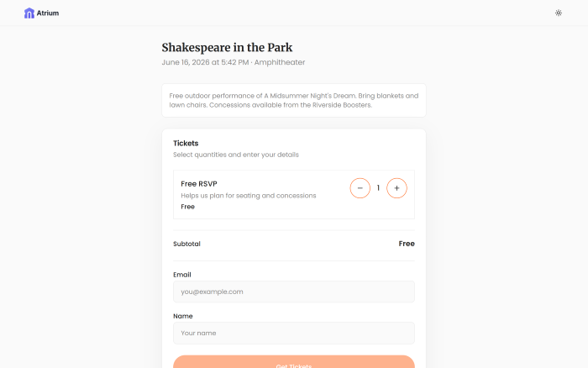Click the Free RSVP ticket title
588x368 pixels.
[x=199, y=183]
